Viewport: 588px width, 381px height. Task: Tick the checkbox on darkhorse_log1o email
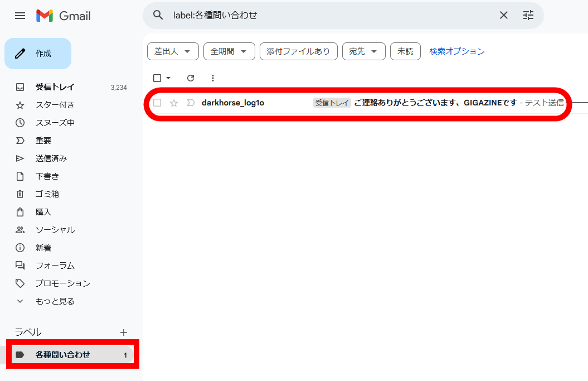tap(157, 103)
